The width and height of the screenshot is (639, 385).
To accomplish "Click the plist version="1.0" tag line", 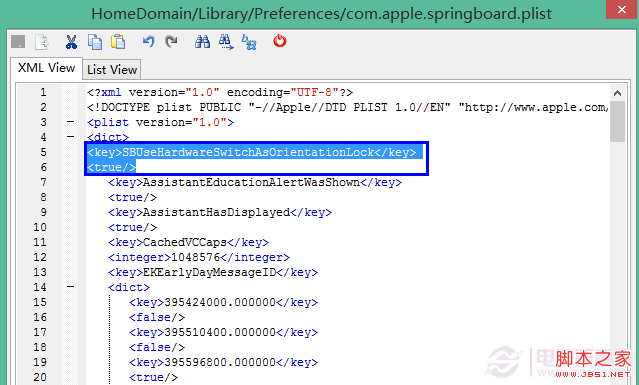I will click(161, 122).
